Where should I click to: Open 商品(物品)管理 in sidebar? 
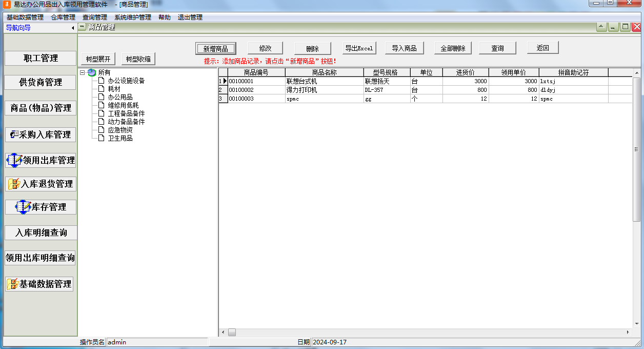(41, 108)
